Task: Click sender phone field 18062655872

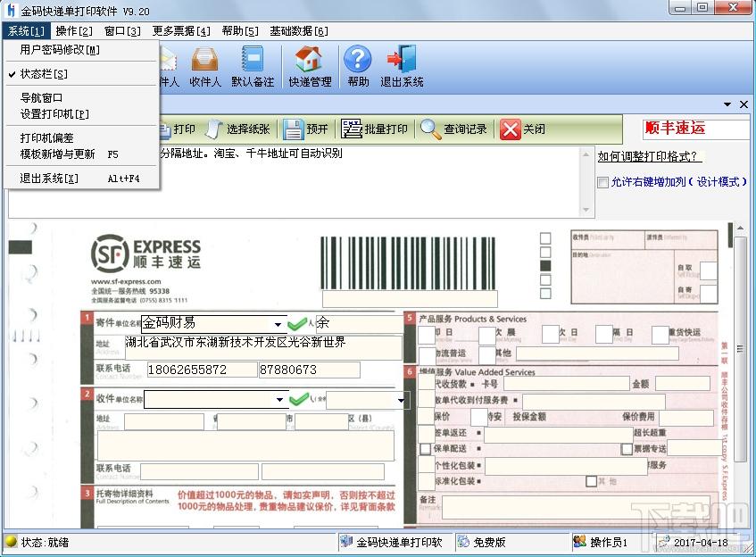Action: 202,370
